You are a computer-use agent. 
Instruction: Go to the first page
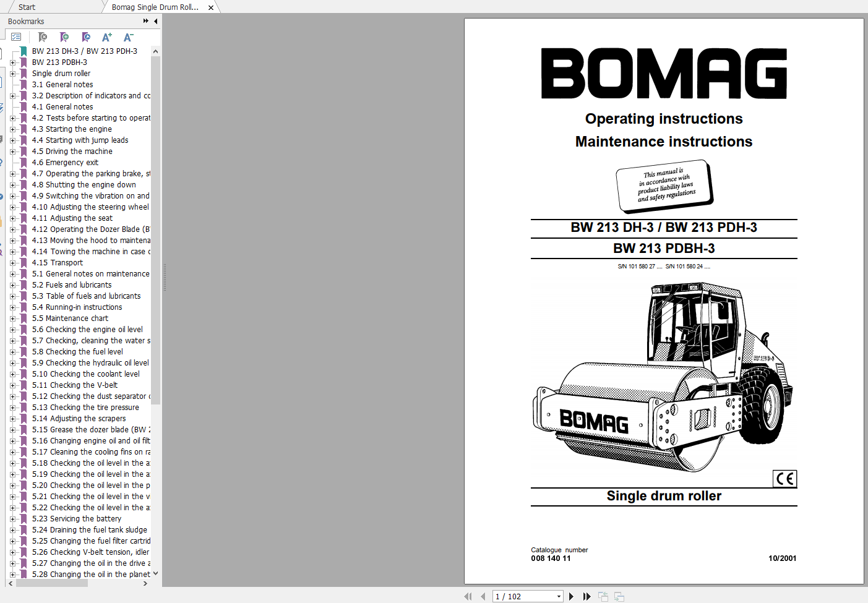[468, 596]
